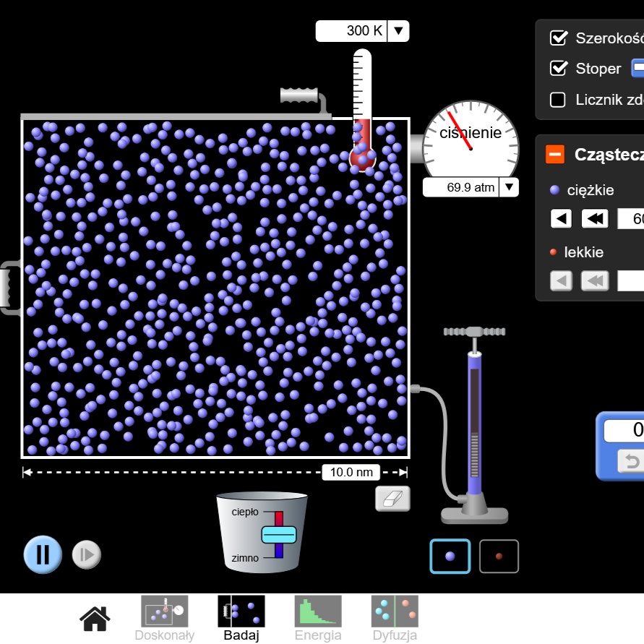Step the simulation forward one frame
This screenshot has width=644, height=644.
coord(87,555)
